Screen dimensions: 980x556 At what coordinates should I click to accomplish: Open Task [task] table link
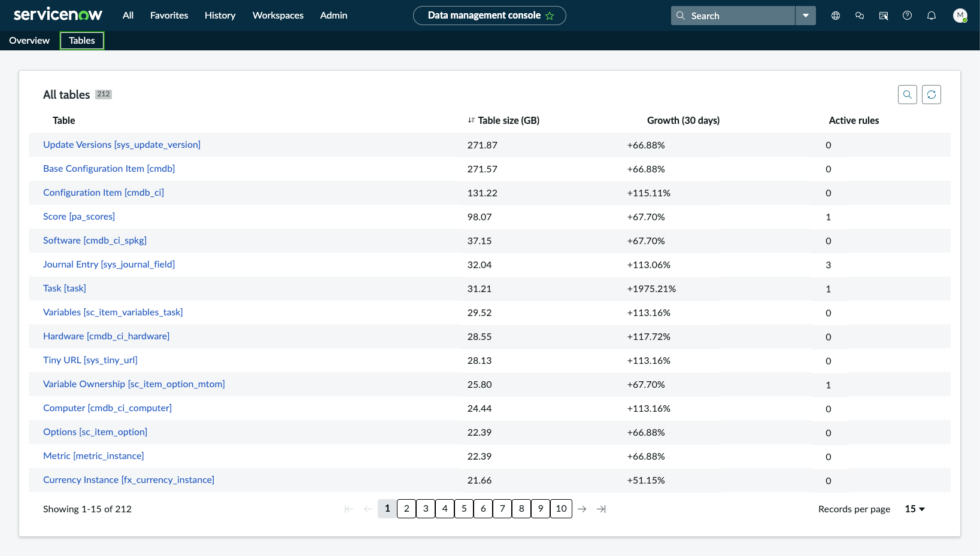(x=65, y=288)
